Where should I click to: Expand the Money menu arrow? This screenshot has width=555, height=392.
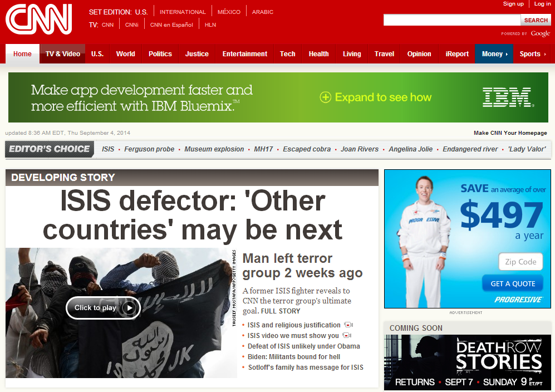pos(507,54)
